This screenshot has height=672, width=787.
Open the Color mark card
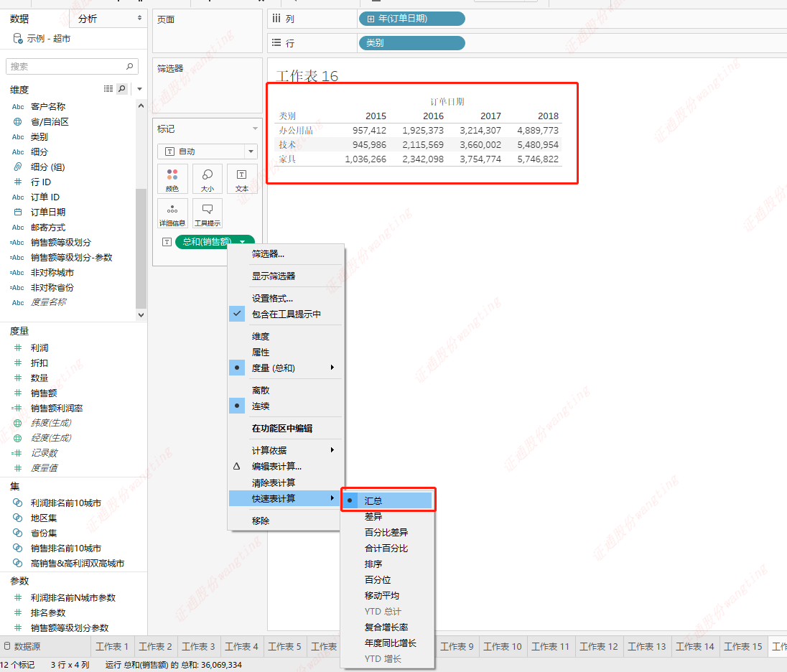[172, 179]
